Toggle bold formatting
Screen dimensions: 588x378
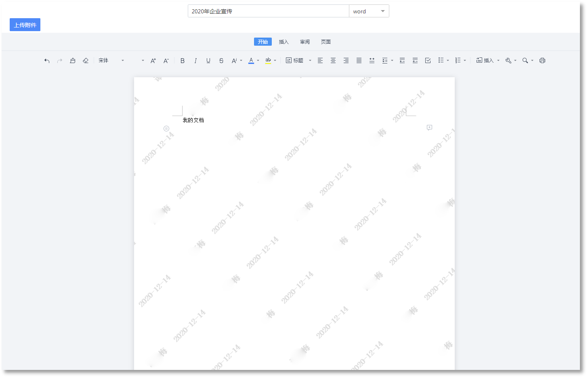183,61
